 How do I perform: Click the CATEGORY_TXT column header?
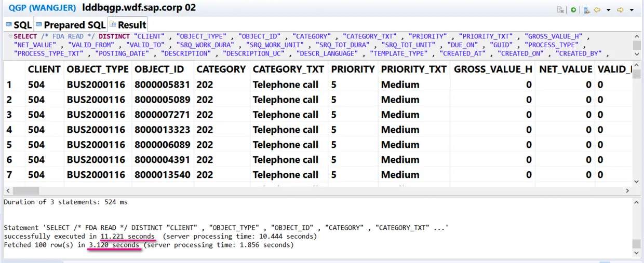coord(289,69)
